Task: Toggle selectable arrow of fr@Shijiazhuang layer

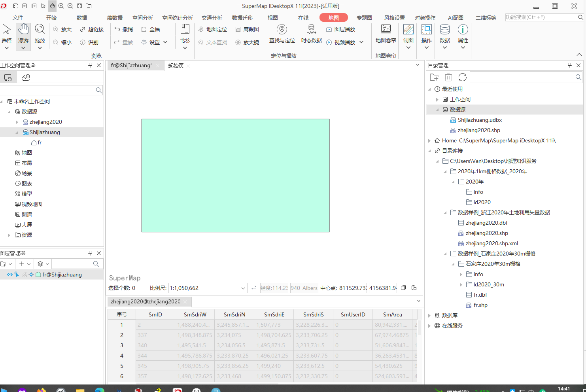Action: 17,275
